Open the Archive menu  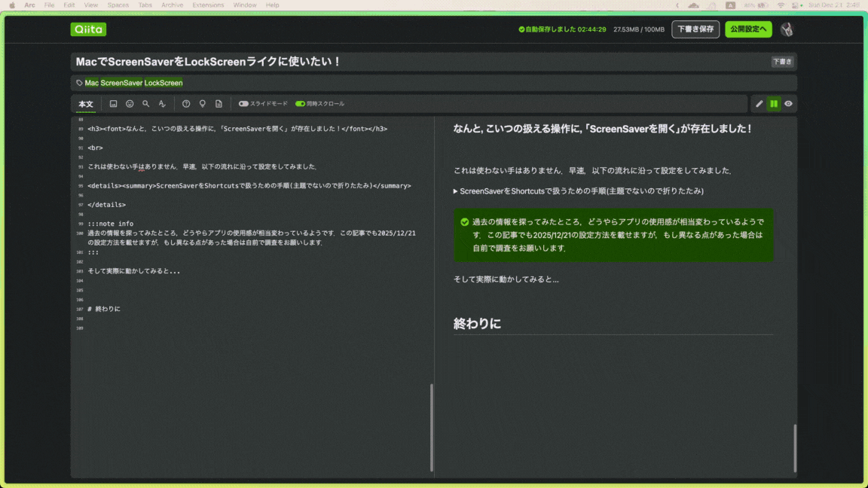pyautogui.click(x=172, y=5)
